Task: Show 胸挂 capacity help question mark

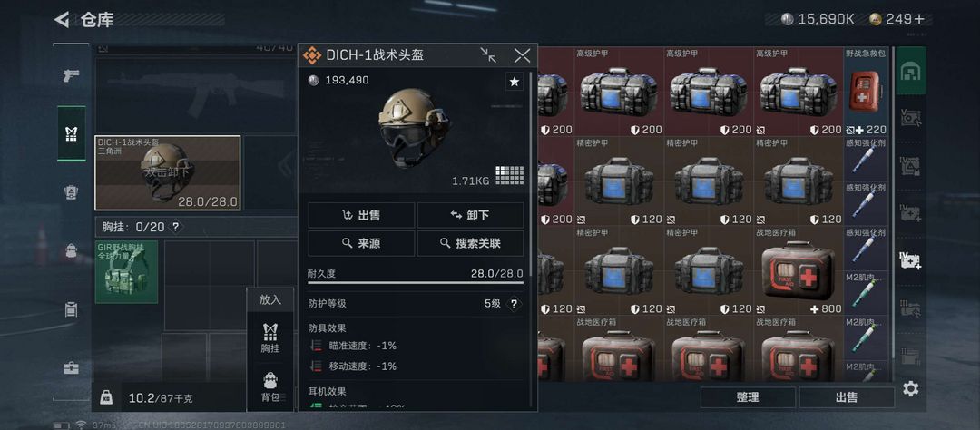Action: pyautogui.click(x=176, y=227)
